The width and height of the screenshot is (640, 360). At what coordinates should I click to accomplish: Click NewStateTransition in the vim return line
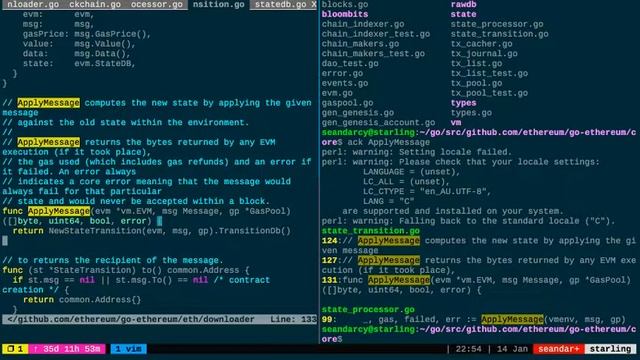[95, 231]
